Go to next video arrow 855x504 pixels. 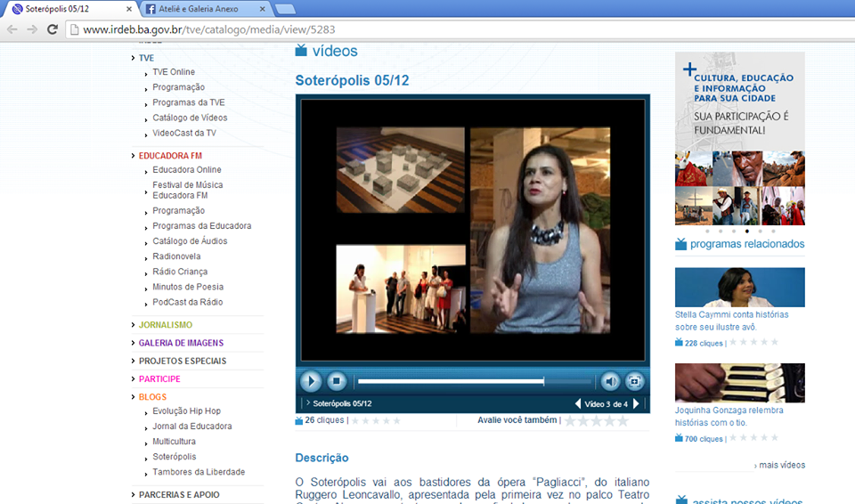pyautogui.click(x=636, y=404)
